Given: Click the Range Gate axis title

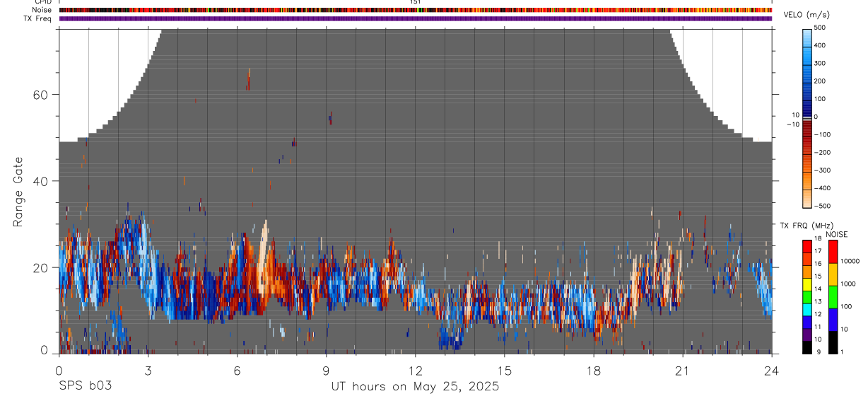Looking at the screenshot, I should [18, 192].
